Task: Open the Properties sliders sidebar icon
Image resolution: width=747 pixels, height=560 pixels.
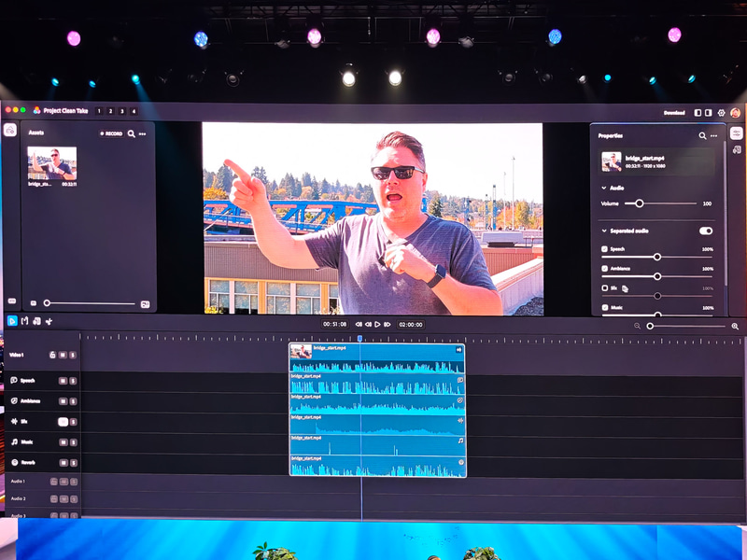Action: click(736, 133)
